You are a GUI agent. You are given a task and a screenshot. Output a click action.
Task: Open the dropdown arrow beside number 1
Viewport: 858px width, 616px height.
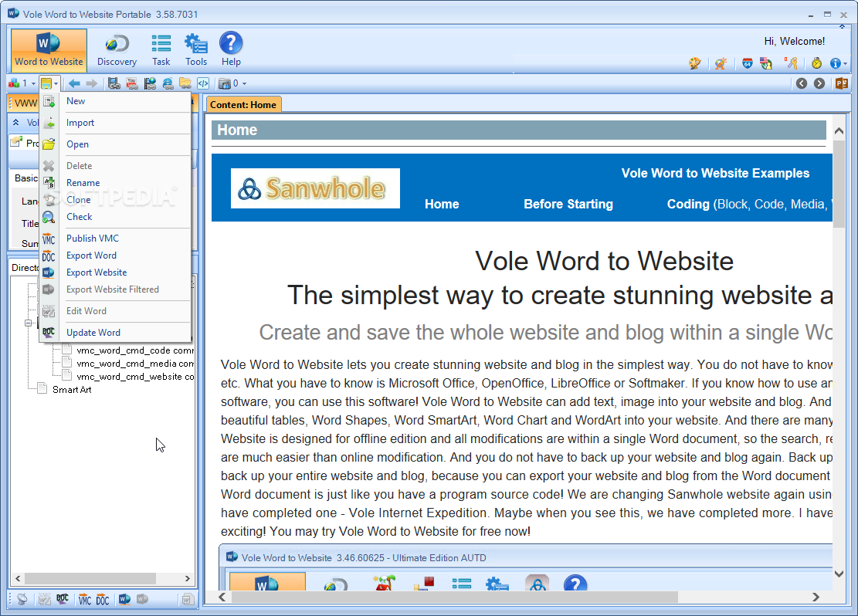(x=33, y=83)
